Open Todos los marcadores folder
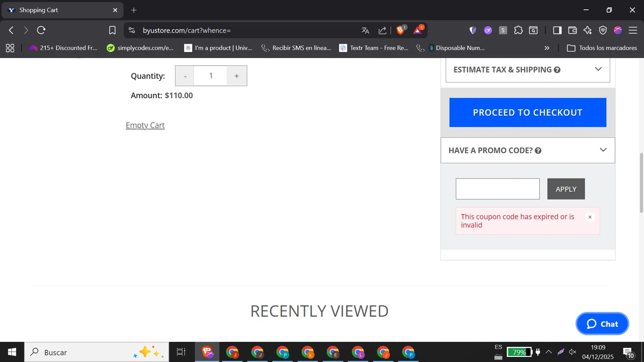This screenshot has width=644, height=362. (x=602, y=48)
